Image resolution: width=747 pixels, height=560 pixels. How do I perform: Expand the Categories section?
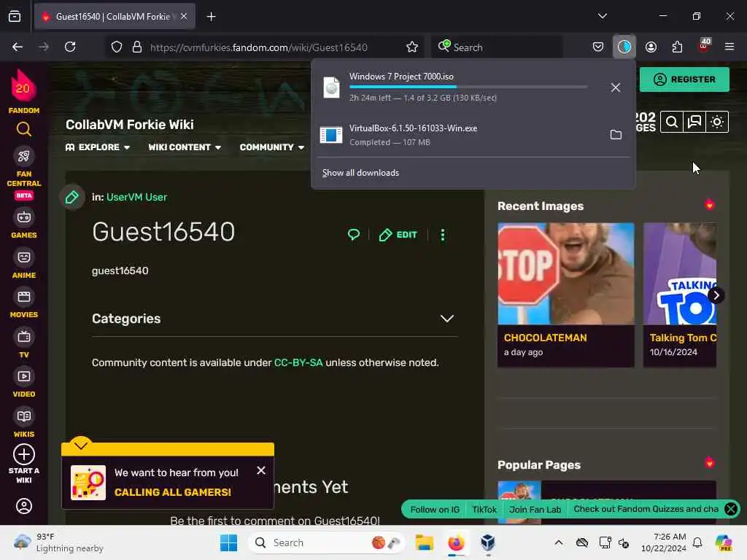click(x=446, y=319)
